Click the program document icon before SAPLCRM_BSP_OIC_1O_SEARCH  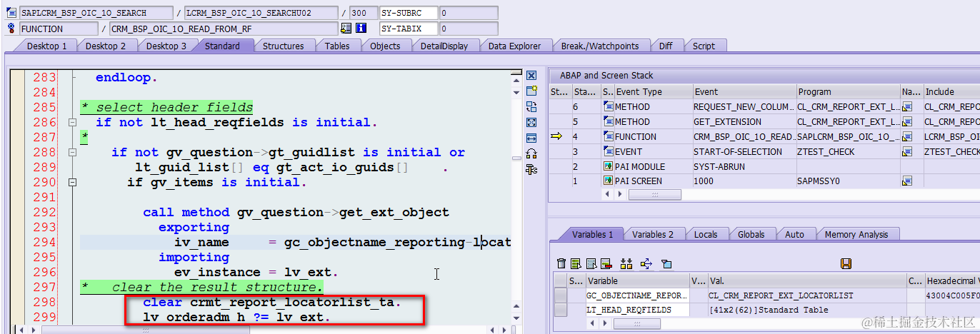tap(11, 13)
